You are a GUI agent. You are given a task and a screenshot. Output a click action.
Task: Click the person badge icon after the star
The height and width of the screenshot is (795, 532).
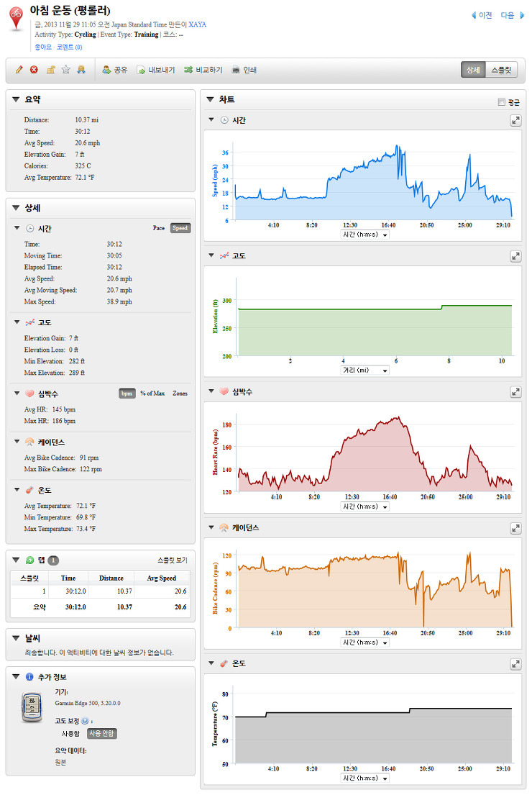(81, 70)
